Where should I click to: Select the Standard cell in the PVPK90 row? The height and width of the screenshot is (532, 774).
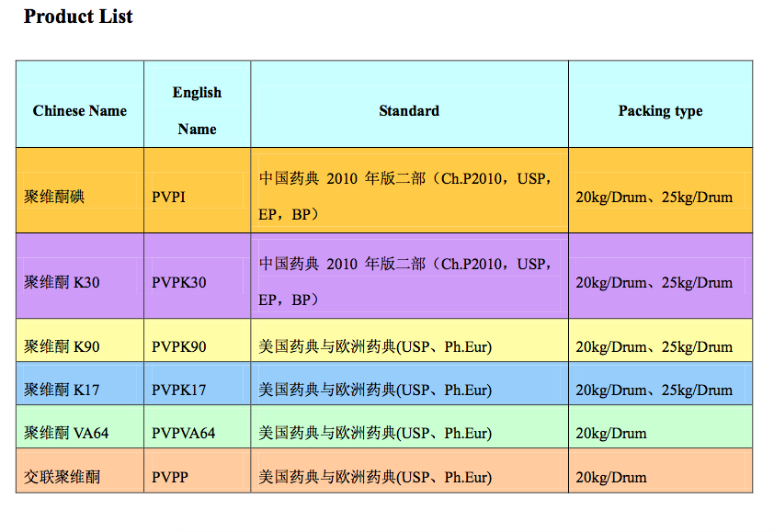pyautogui.click(x=410, y=340)
